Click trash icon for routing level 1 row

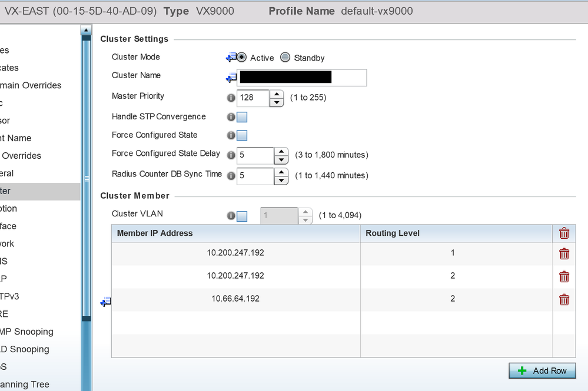(x=564, y=254)
